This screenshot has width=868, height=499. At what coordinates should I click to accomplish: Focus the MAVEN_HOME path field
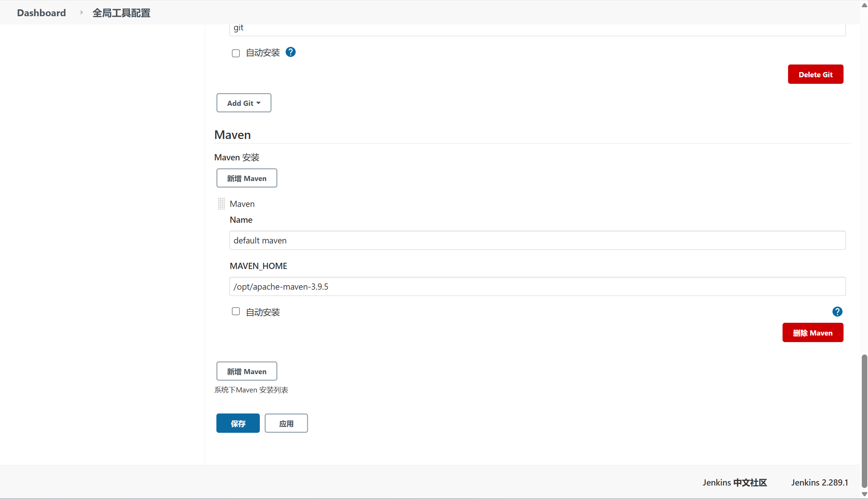(x=537, y=287)
